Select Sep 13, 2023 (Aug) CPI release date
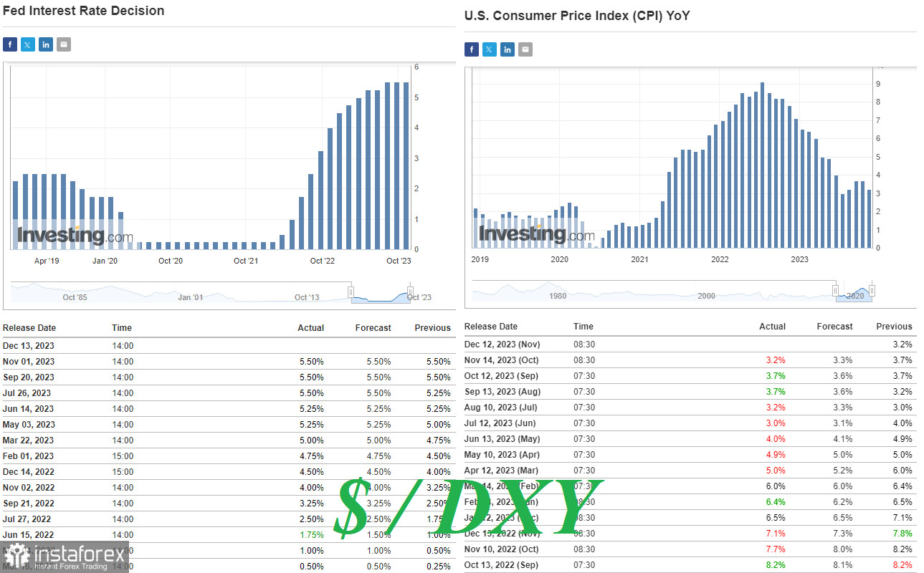 click(503, 392)
